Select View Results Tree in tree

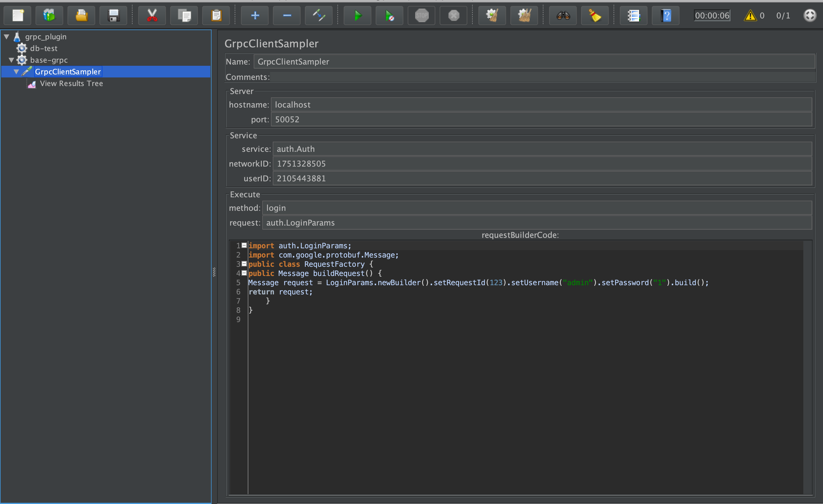pos(71,84)
